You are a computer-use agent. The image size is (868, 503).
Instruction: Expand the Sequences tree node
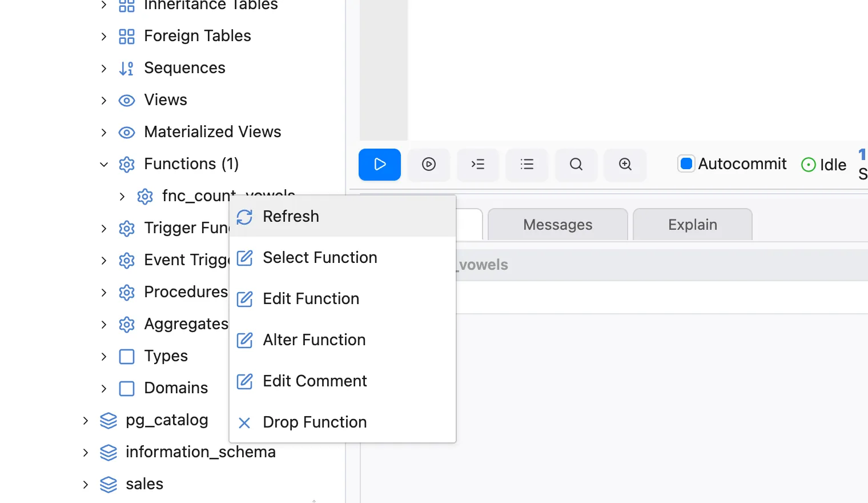tap(103, 69)
